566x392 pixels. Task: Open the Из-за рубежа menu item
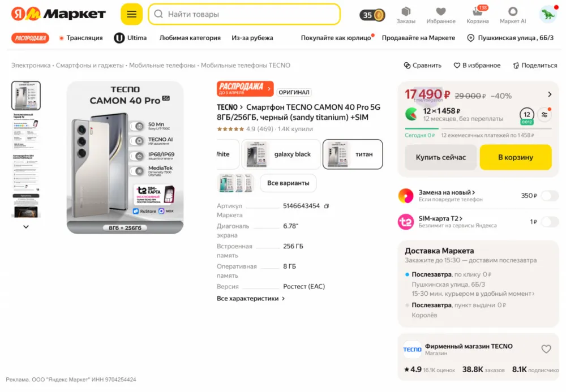click(252, 38)
